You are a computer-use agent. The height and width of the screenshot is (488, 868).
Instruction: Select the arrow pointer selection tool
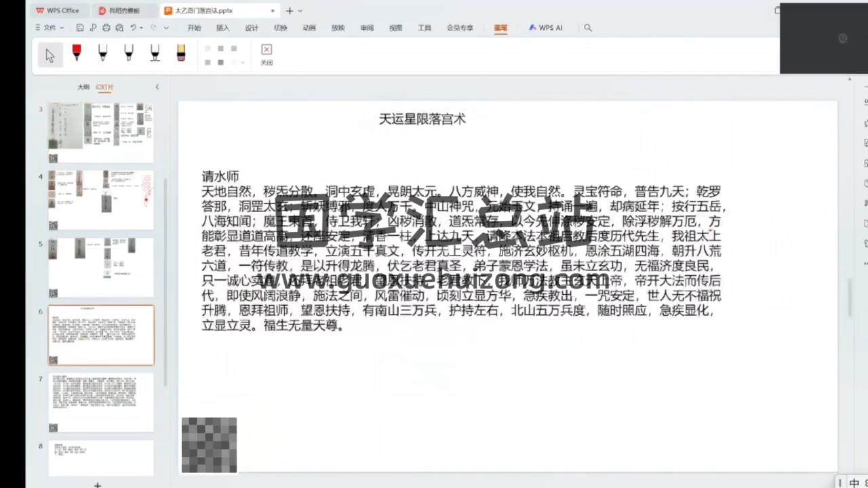(50, 55)
